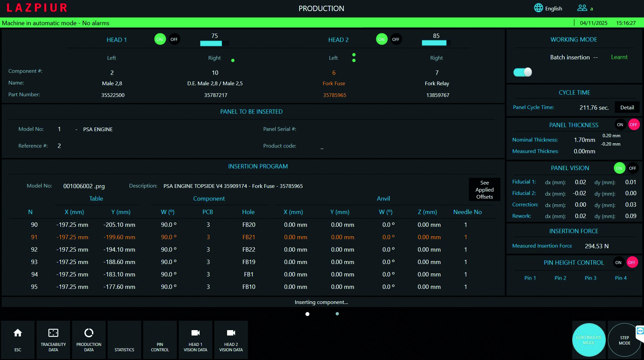Click the cycle time Detail button
This screenshot has height=360, width=644.
(x=627, y=107)
